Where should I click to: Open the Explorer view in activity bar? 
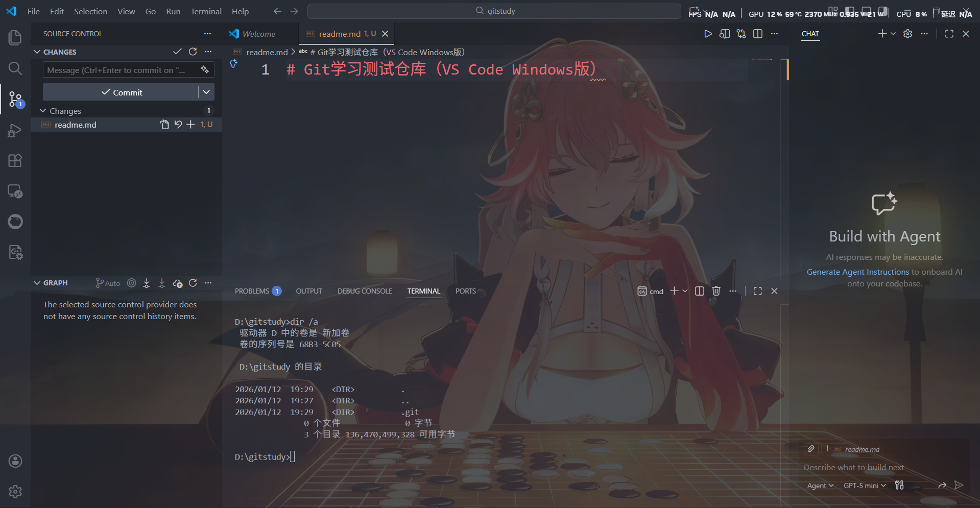coord(15,37)
